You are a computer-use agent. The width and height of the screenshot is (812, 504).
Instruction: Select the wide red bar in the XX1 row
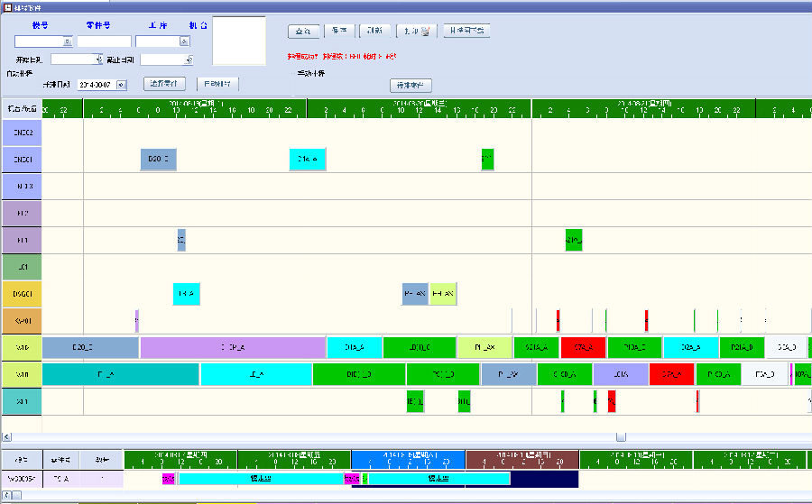click(612, 401)
